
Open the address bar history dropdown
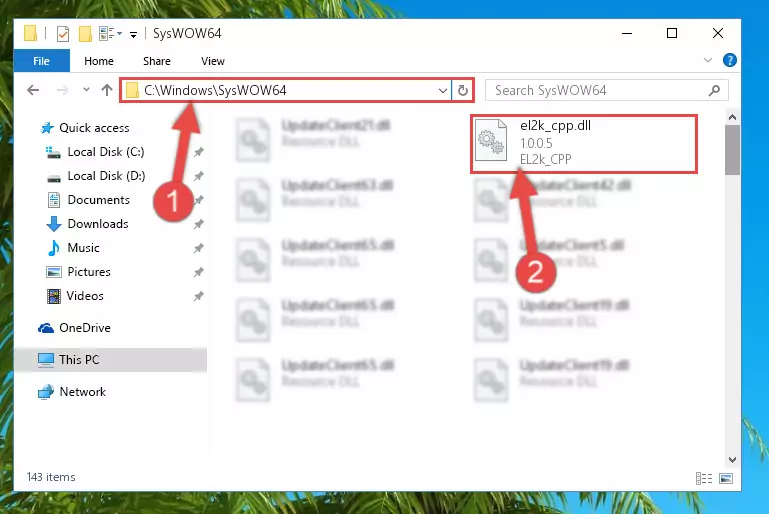tap(442, 91)
